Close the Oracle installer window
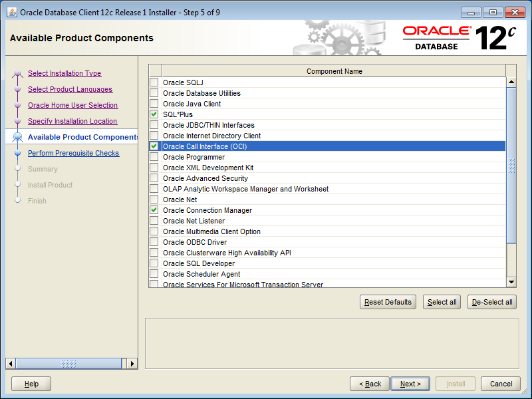The height and width of the screenshot is (399, 532). coord(515,13)
